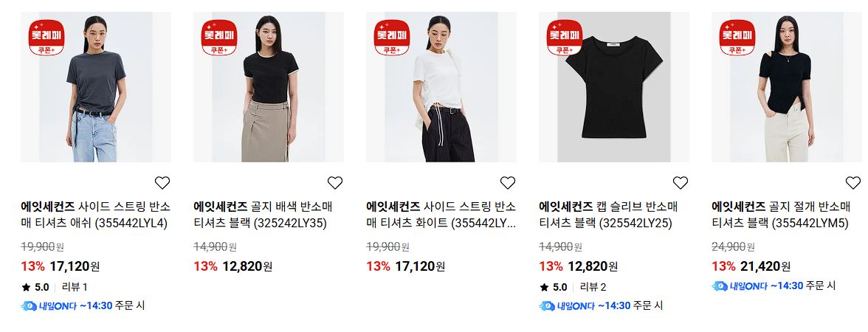This screenshot has width=868, height=332.
Task: Toggle wishlist heart for the white side-string tee
Action: [508, 183]
